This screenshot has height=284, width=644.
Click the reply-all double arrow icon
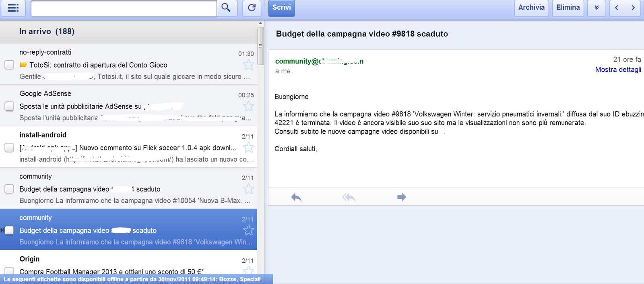coord(349,197)
